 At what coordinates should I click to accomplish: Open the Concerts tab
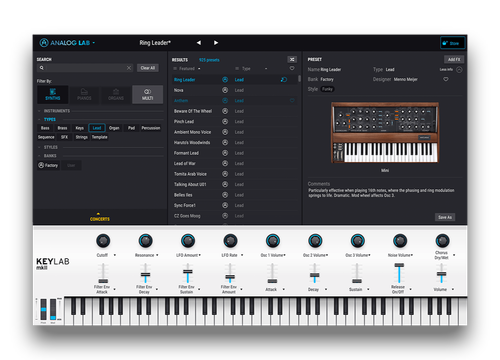[100, 217]
